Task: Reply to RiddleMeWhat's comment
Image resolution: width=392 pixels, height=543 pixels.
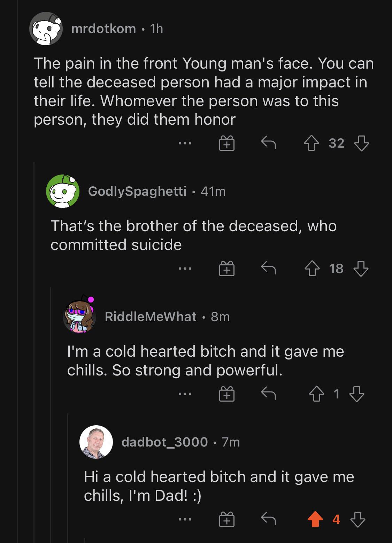Action: 268,394
